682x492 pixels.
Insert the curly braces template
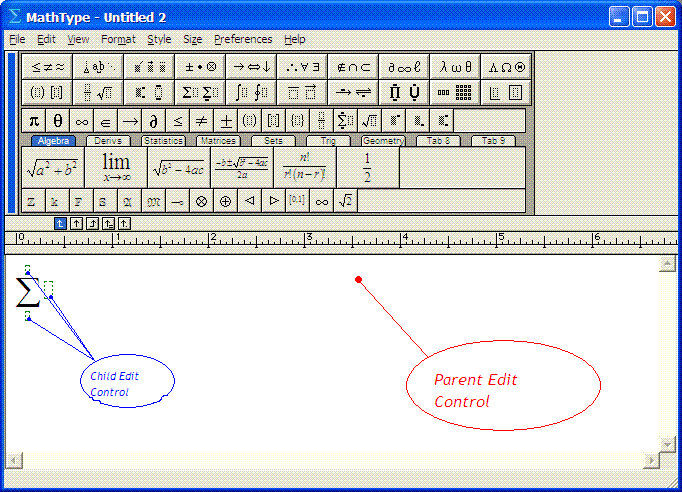tap(297, 120)
